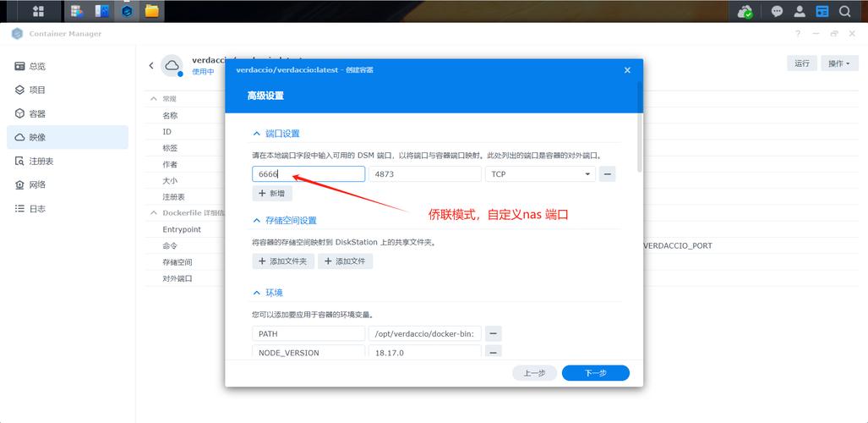Select 项目 in the sidebar

click(x=68, y=90)
